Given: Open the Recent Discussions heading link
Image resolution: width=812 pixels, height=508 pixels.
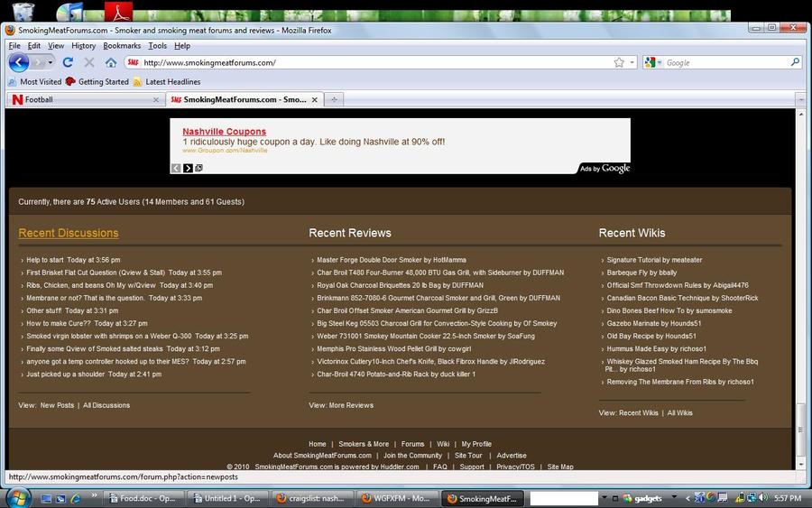Looking at the screenshot, I should coord(69,233).
